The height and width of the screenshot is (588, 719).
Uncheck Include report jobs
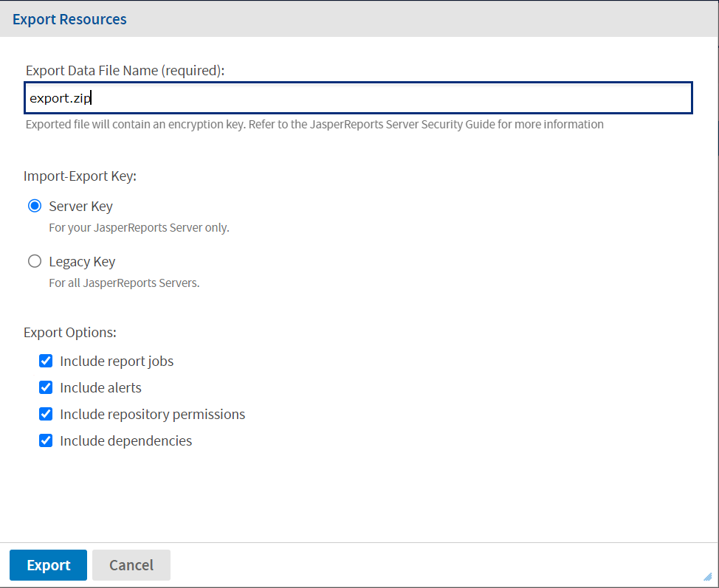click(x=46, y=362)
